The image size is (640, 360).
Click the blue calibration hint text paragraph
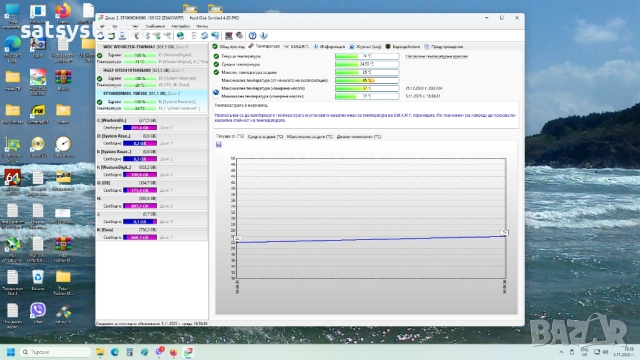[x=365, y=118]
